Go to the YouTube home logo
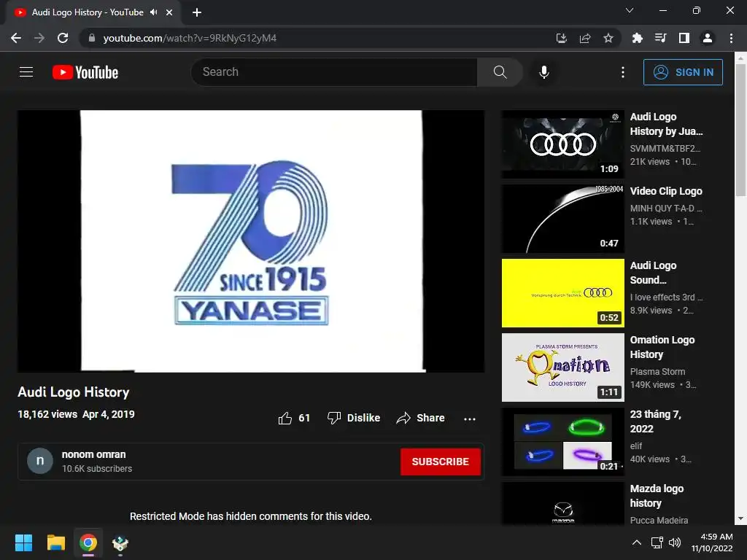 85,72
